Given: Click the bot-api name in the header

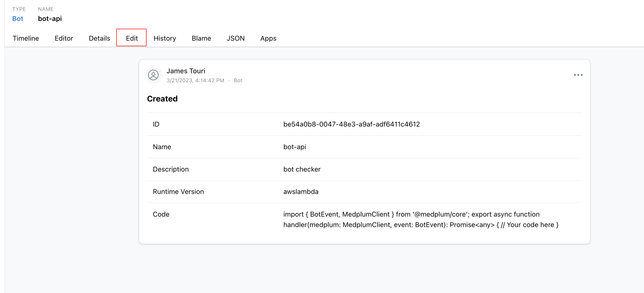Looking at the screenshot, I should pyautogui.click(x=49, y=18).
